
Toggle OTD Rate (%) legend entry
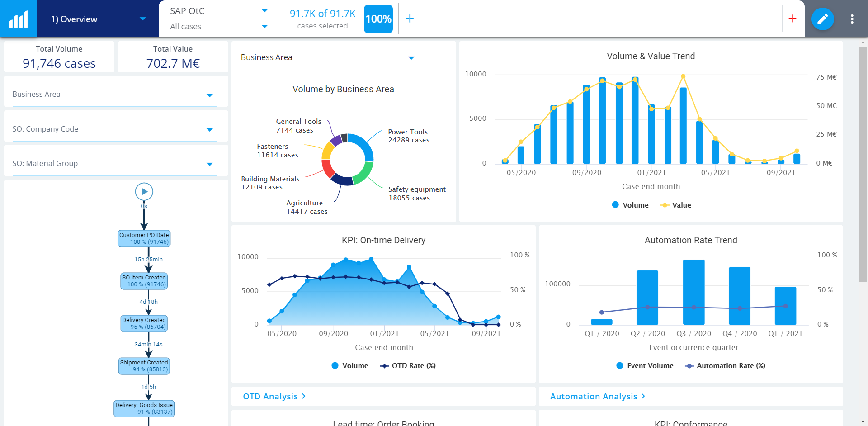tap(408, 365)
